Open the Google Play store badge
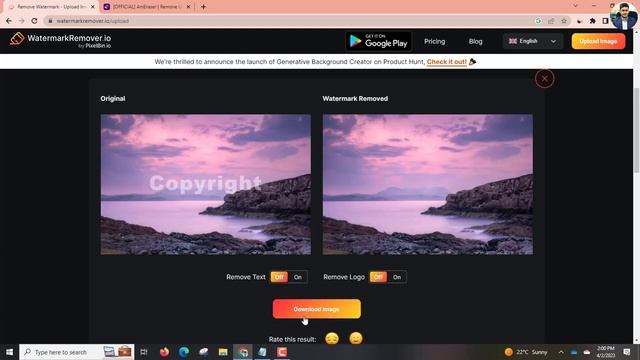Screen dimensions: 640x360 point(378,41)
